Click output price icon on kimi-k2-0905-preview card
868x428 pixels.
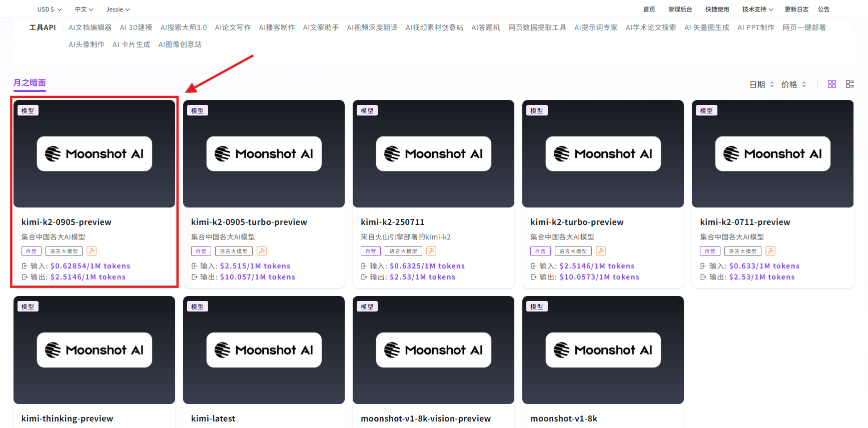(25, 277)
